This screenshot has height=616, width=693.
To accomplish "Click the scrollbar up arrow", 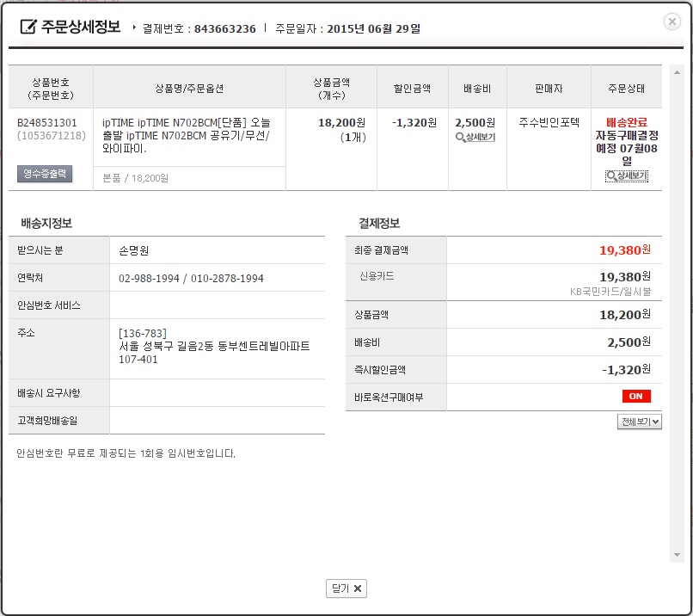I will tap(677, 72).
